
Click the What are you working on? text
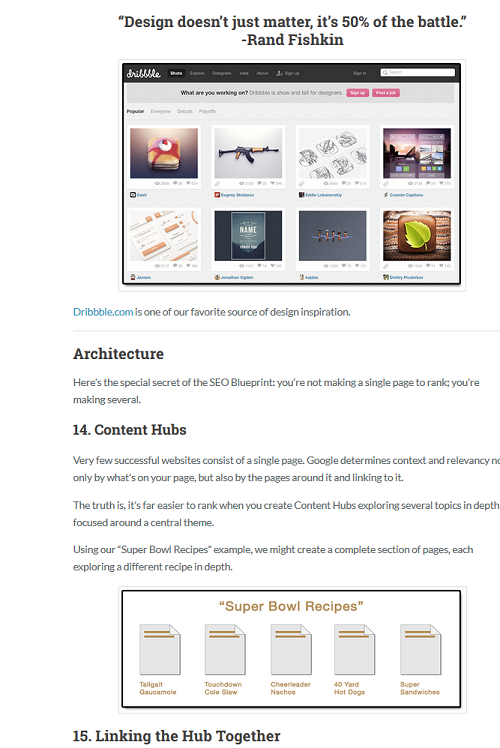(x=214, y=93)
